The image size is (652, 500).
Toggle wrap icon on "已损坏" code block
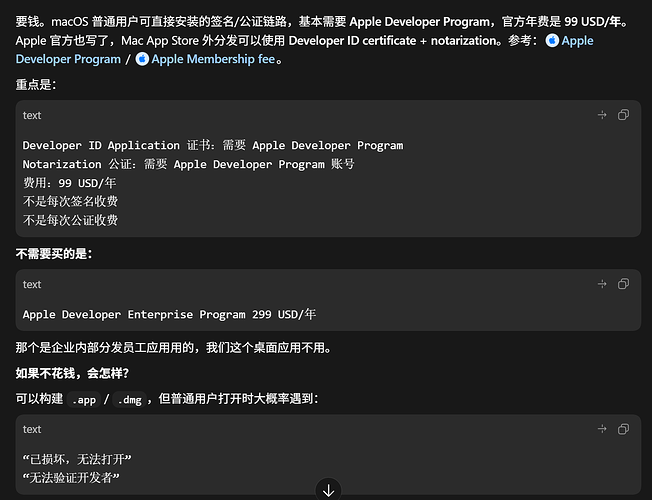[x=602, y=429]
